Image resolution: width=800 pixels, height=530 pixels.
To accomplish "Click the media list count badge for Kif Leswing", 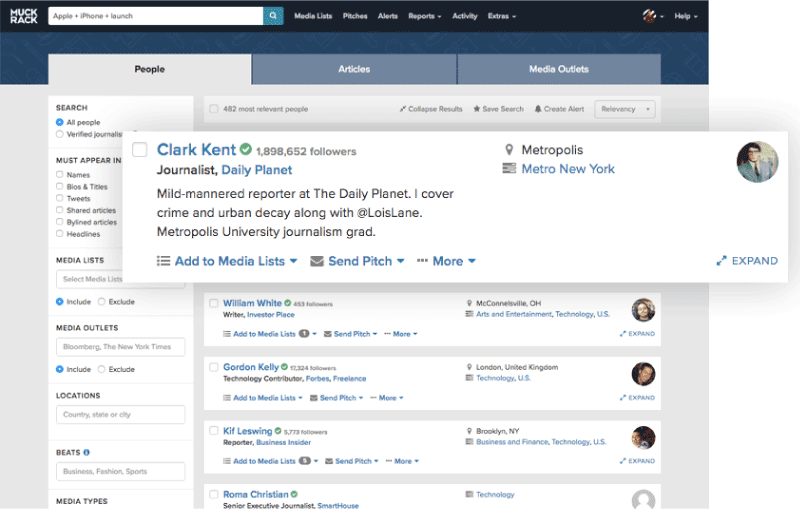I will tap(305, 461).
